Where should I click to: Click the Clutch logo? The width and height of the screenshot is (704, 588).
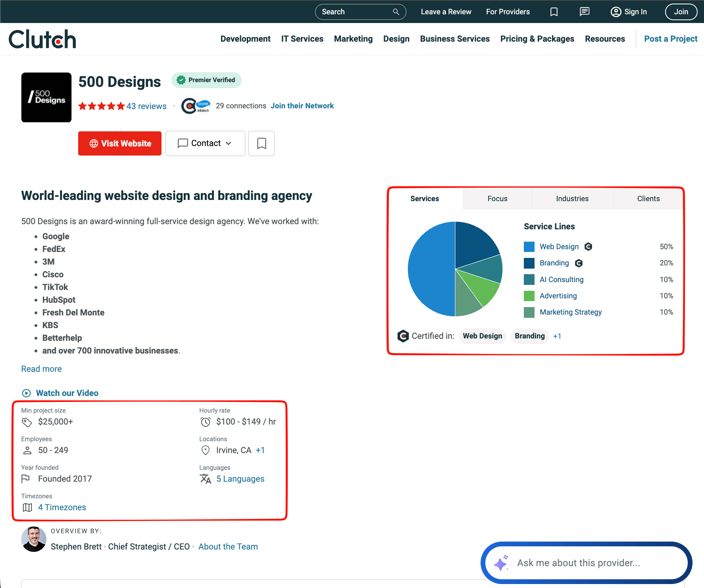pos(42,39)
